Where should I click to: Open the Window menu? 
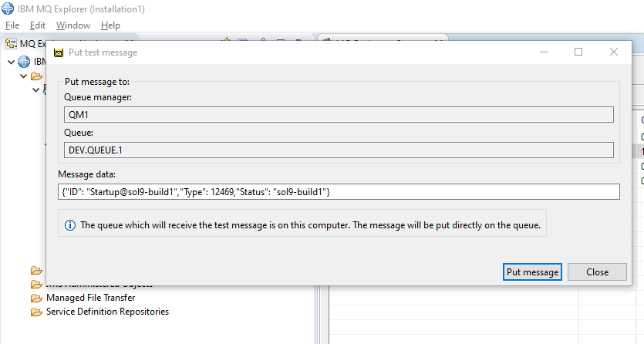point(72,25)
